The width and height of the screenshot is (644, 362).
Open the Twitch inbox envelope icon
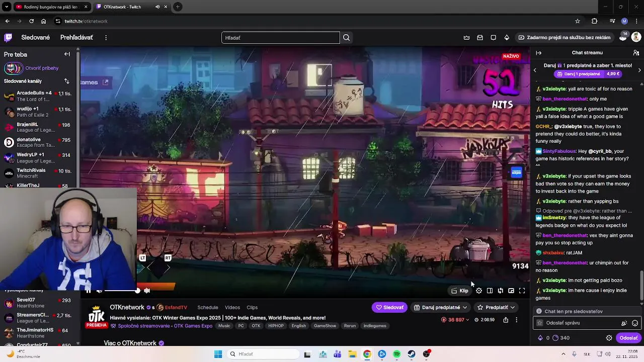[x=480, y=38]
